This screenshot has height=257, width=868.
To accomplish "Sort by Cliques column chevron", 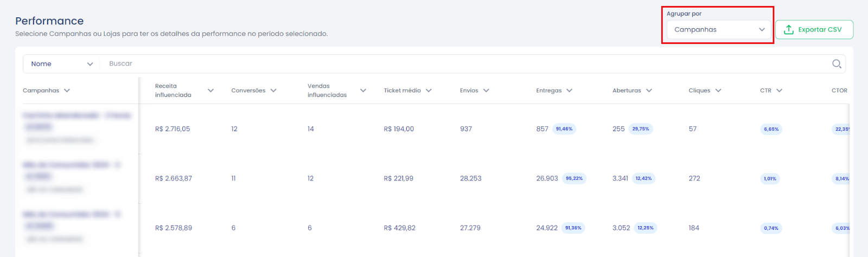I will (718, 91).
